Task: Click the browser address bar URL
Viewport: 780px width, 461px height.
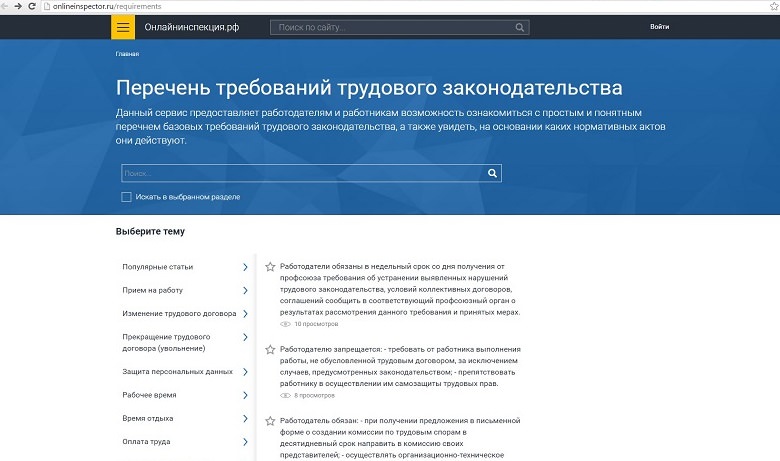Action: pos(102,6)
